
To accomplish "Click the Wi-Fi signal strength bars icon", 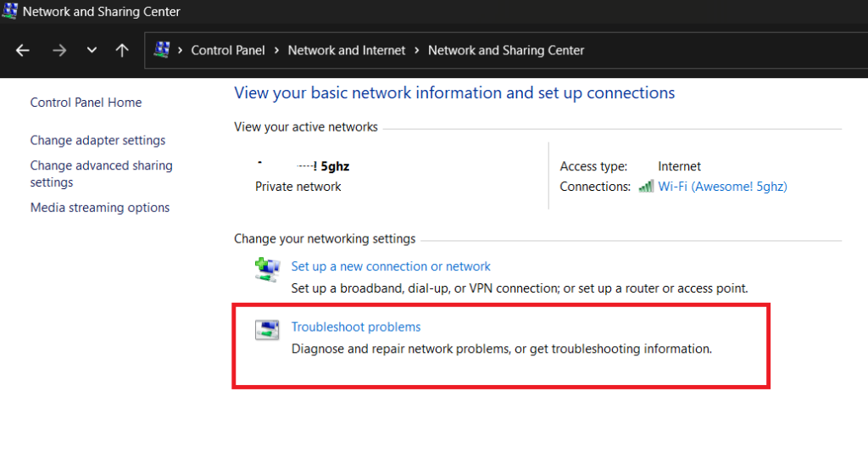I will click(x=646, y=187).
